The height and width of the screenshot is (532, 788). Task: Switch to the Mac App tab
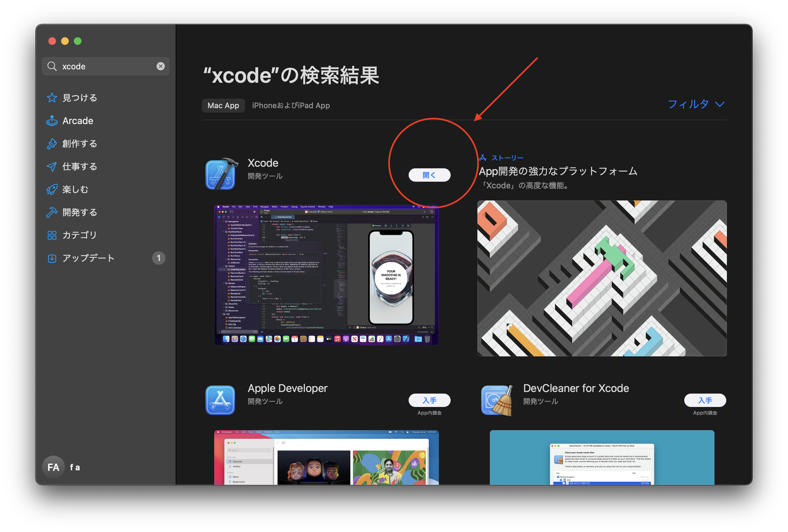click(x=223, y=105)
